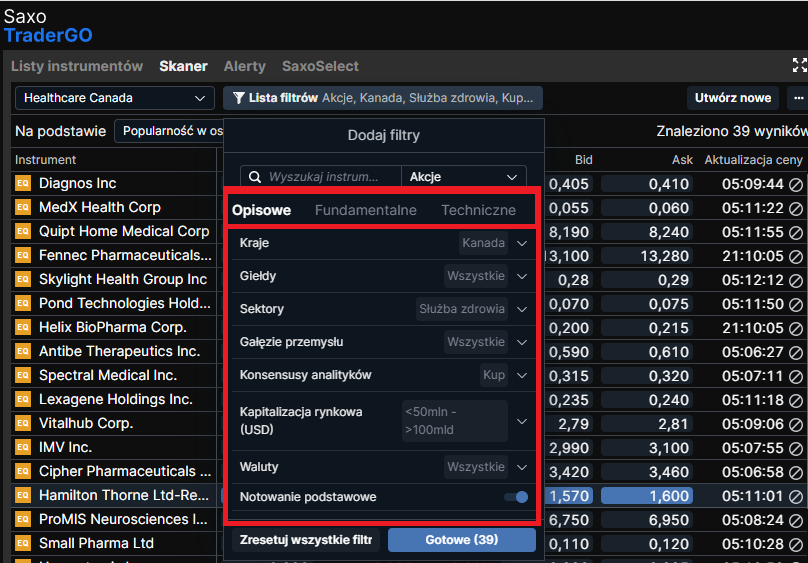Open the Healthcare Canada screener dropdown
Screen dimensions: 808x563
(x=114, y=98)
